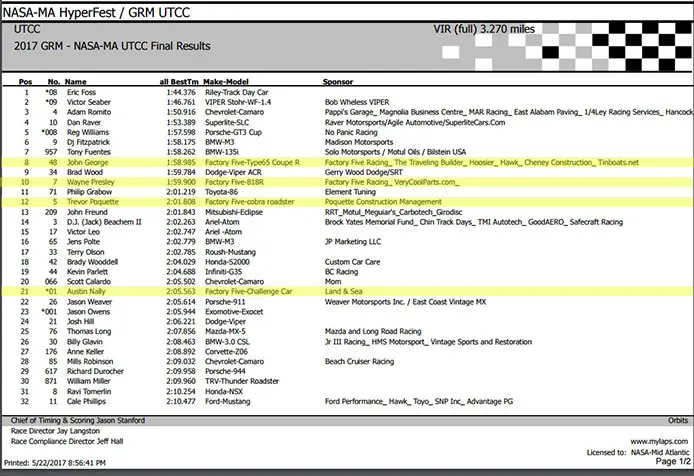Click sponsor 'Mazda and Long Road Racing'
Viewport: 694px width, 476px height.
[373, 332]
